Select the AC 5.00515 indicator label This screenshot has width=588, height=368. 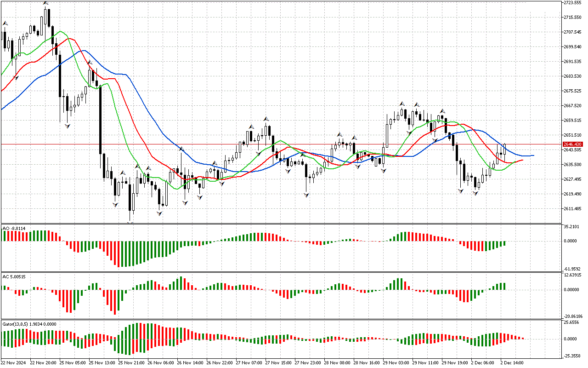pos(14,276)
